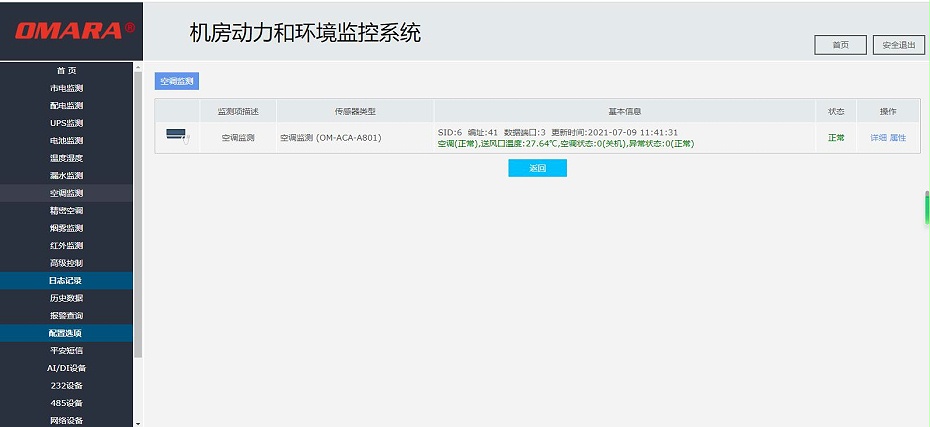Open 属性 properties link for sensor

(x=897, y=138)
